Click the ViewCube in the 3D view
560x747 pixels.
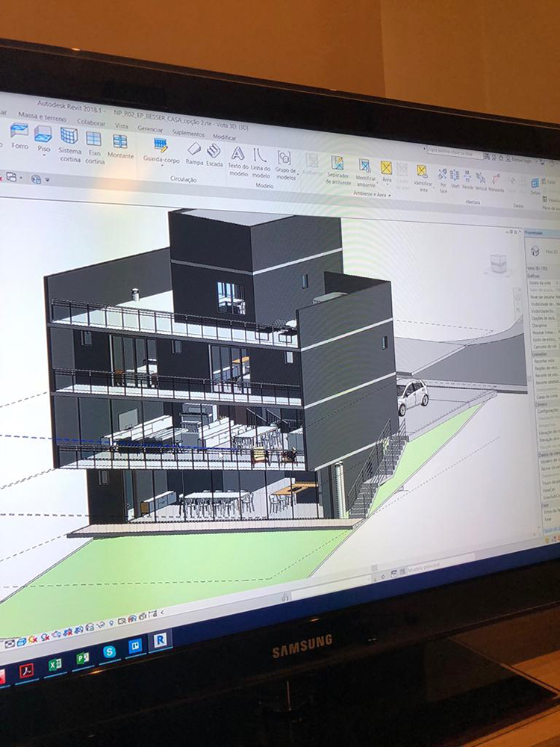tap(497, 264)
